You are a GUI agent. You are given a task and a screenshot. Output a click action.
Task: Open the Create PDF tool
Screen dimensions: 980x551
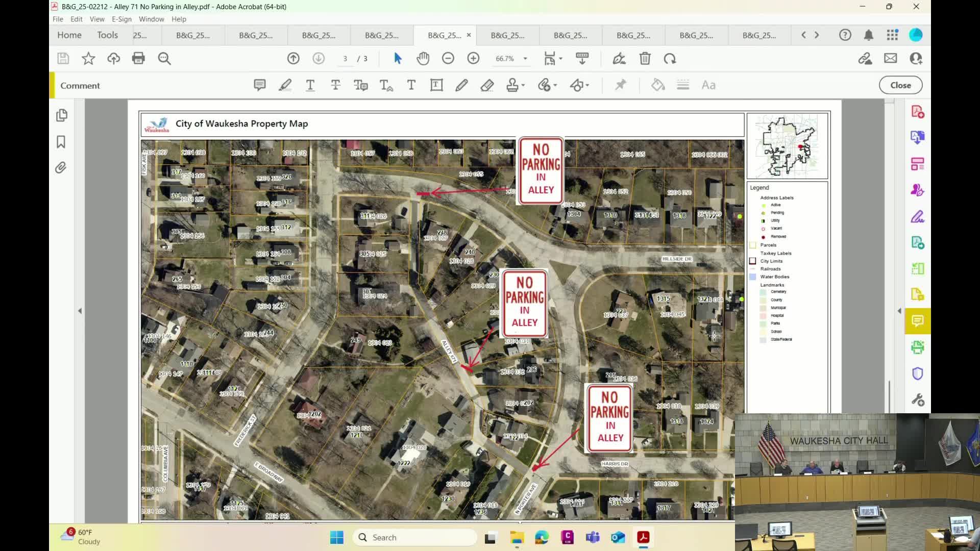(x=917, y=111)
